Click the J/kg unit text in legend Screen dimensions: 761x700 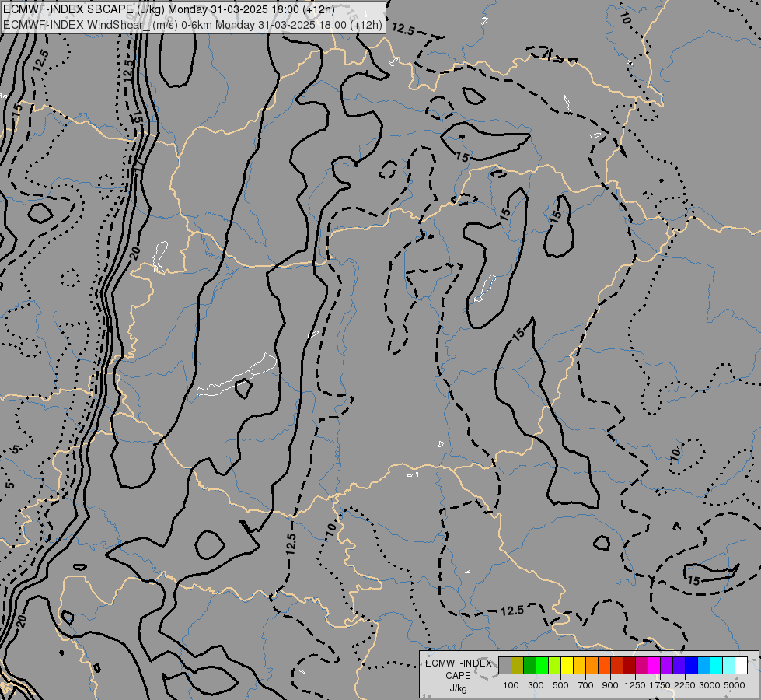pyautogui.click(x=458, y=688)
